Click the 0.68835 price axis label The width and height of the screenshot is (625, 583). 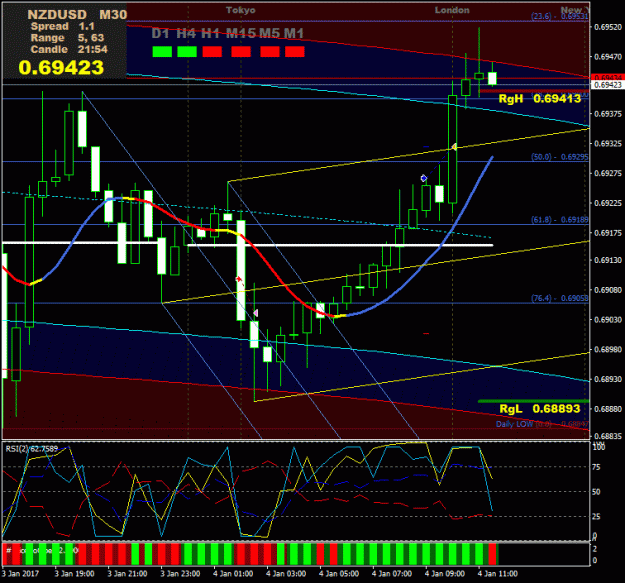click(607, 436)
